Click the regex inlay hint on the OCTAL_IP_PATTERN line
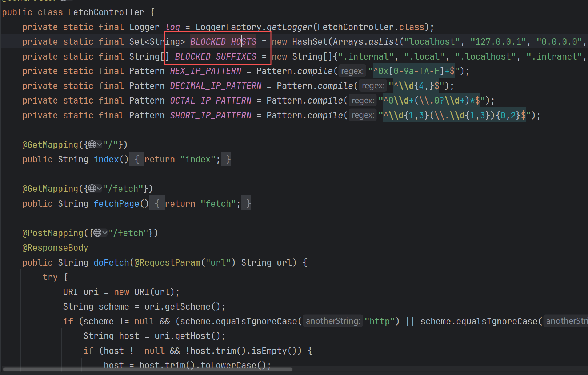This screenshot has height=375, width=588. pyautogui.click(x=363, y=101)
